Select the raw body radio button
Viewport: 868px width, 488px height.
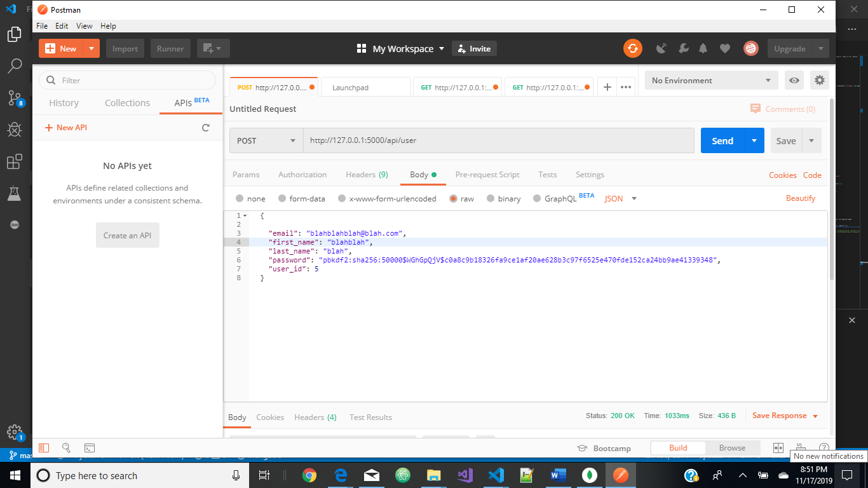coord(453,199)
